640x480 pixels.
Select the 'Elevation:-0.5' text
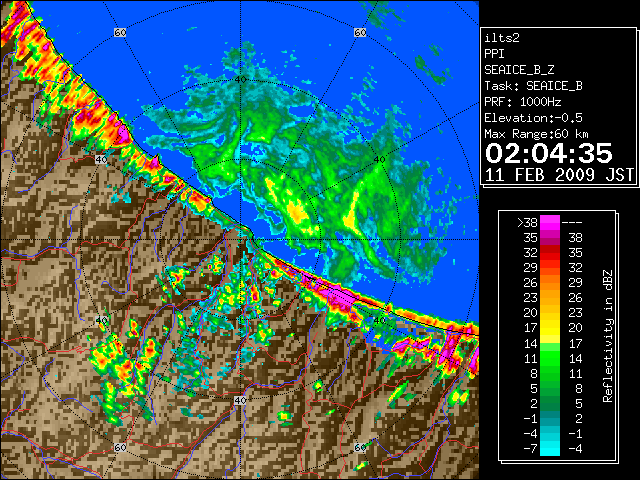(533, 118)
